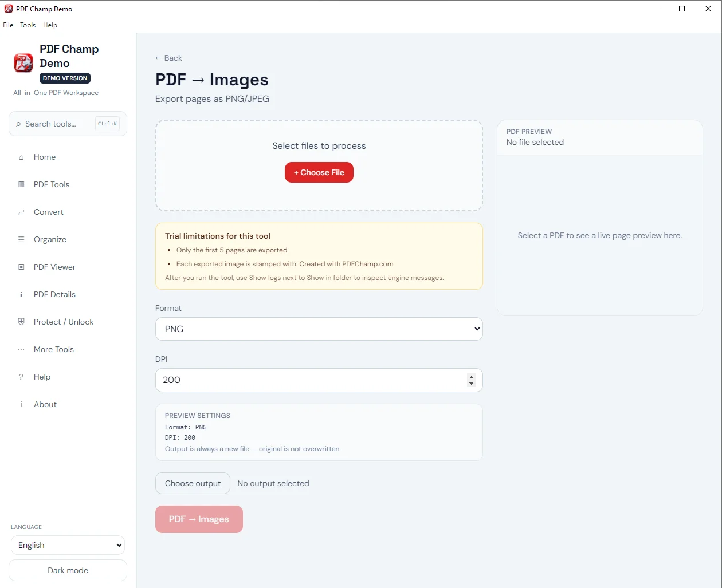Click the Choose File button
722x588 pixels.
[319, 172]
